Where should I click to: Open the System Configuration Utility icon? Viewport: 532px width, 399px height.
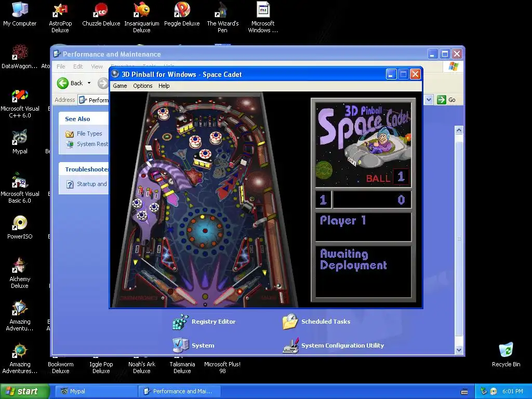pyautogui.click(x=290, y=345)
